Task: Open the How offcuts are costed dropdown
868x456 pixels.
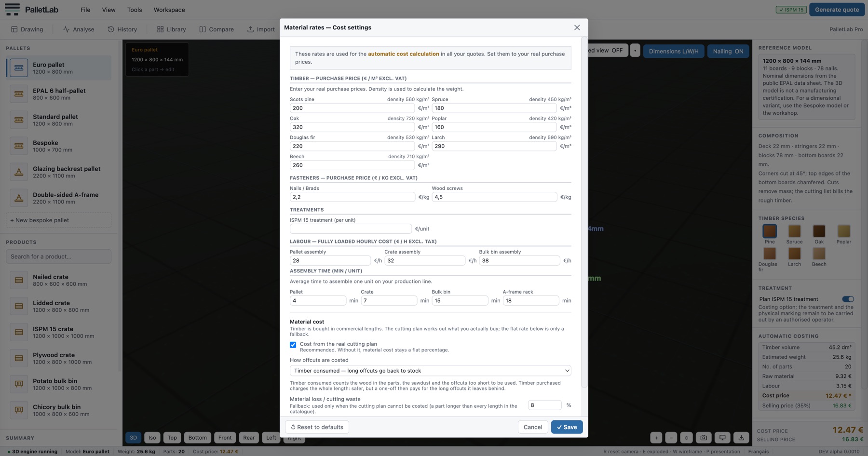Action: (x=430, y=371)
